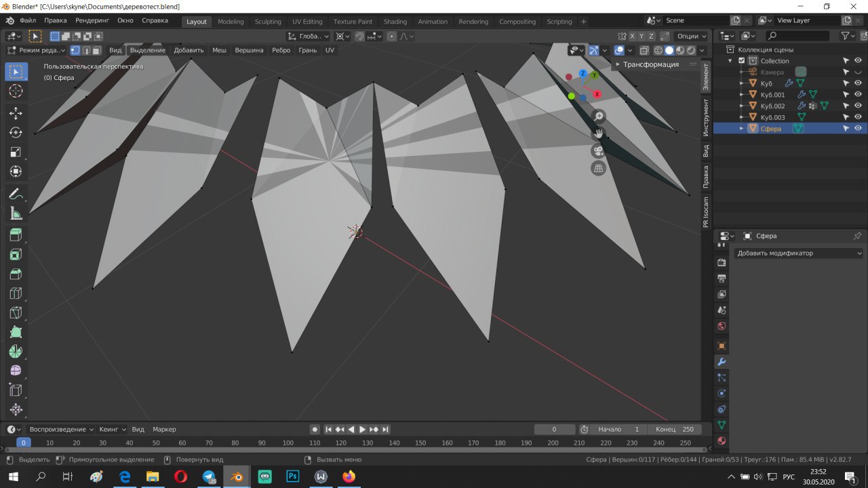
Task: Open the Меш menu in the viewport header
Action: [x=219, y=50]
